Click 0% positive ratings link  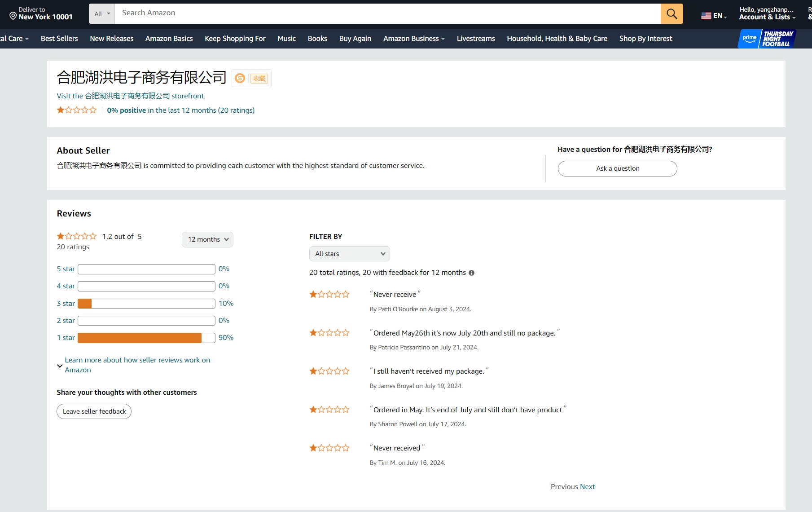pyautogui.click(x=180, y=110)
